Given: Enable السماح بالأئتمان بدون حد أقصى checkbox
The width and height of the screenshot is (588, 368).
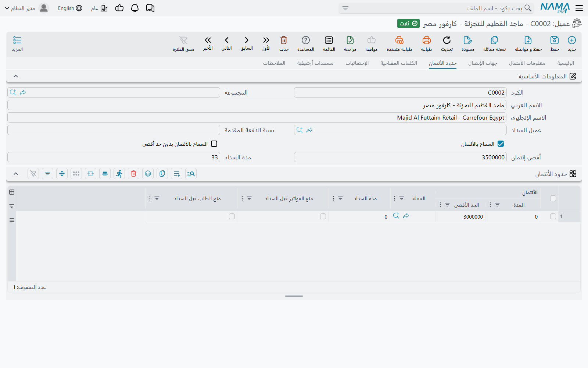Looking at the screenshot, I should (214, 144).
